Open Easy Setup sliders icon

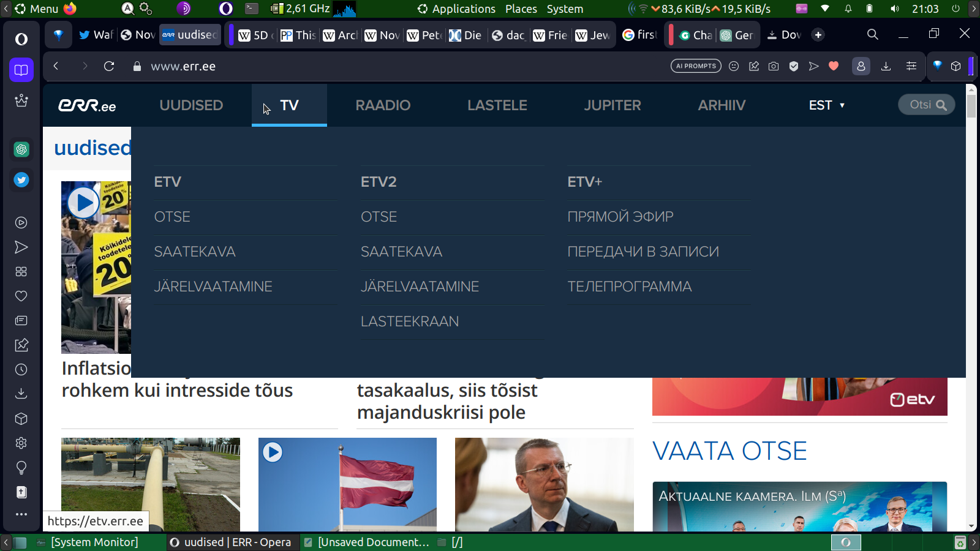click(911, 66)
